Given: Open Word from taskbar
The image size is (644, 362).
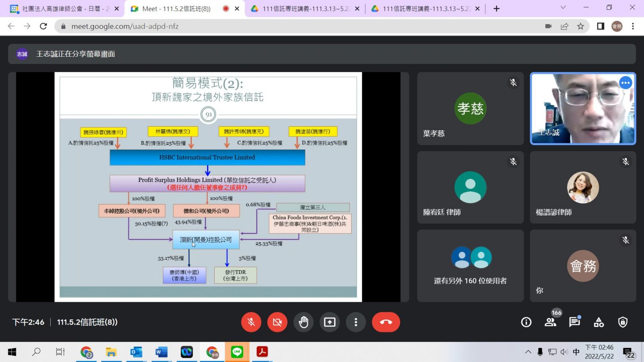Looking at the screenshot, I should tap(161, 352).
